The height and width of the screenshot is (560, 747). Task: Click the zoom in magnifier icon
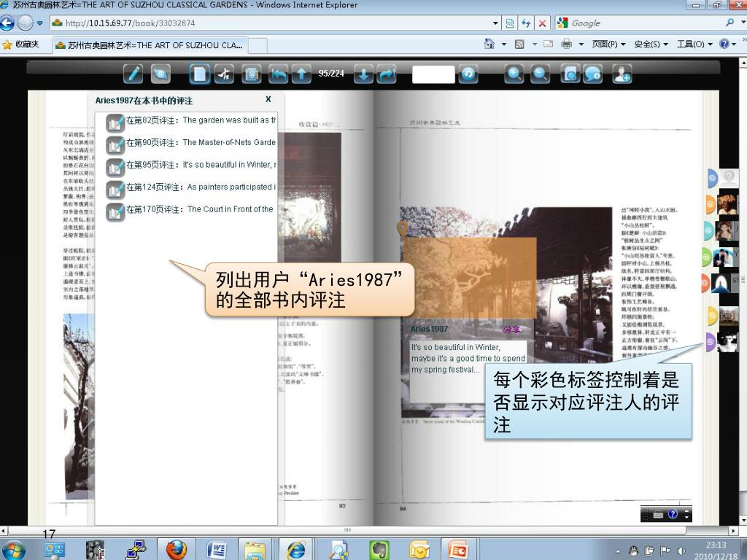click(514, 74)
